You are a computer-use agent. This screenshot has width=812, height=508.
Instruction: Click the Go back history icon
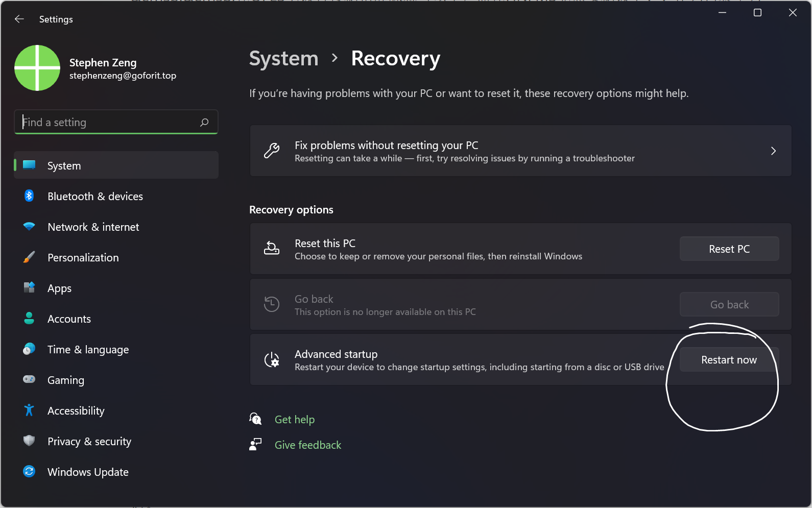coord(272,304)
